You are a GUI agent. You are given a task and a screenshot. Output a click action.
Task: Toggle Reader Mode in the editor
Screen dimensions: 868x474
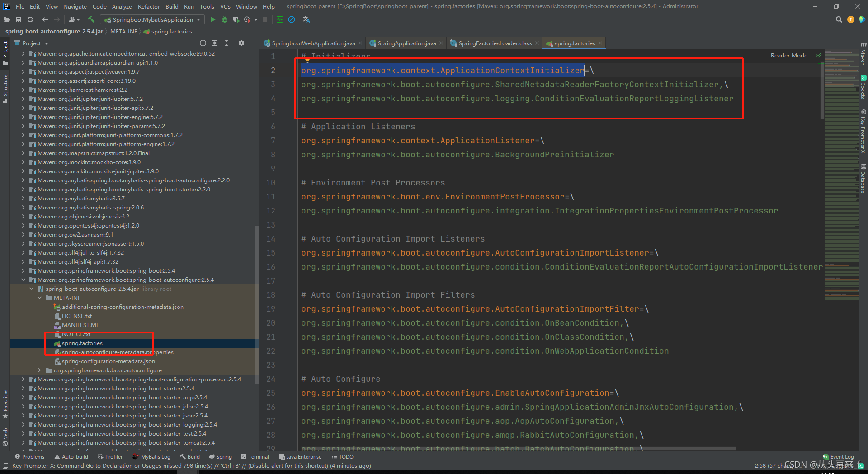coord(788,55)
